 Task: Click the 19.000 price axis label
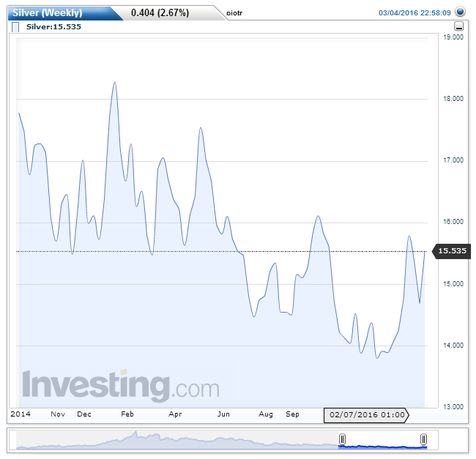coord(453,37)
